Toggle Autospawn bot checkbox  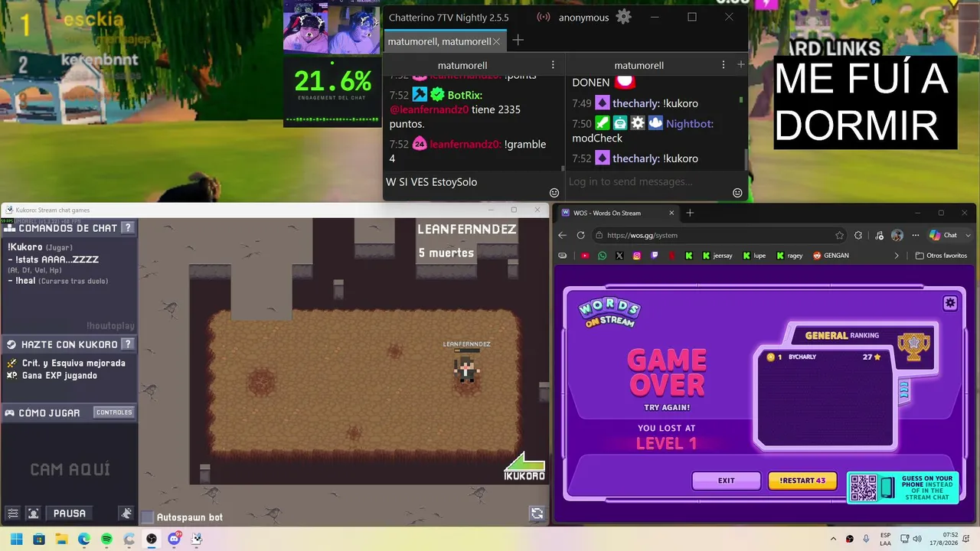[x=148, y=517]
